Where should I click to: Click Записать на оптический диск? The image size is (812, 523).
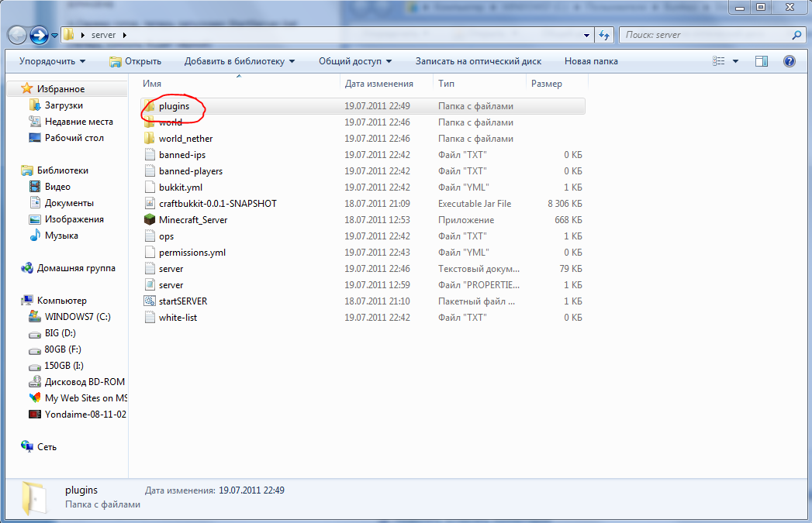(478, 61)
